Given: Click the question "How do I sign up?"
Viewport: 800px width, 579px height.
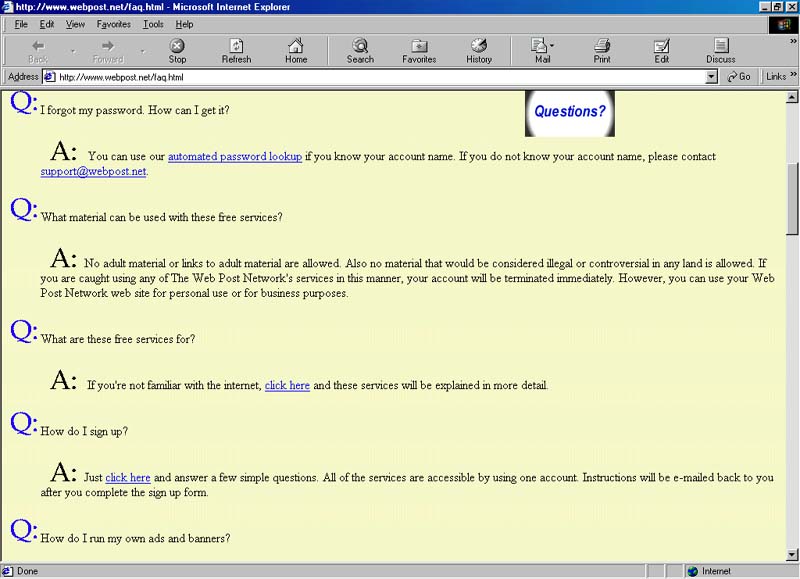Looking at the screenshot, I should [84, 432].
